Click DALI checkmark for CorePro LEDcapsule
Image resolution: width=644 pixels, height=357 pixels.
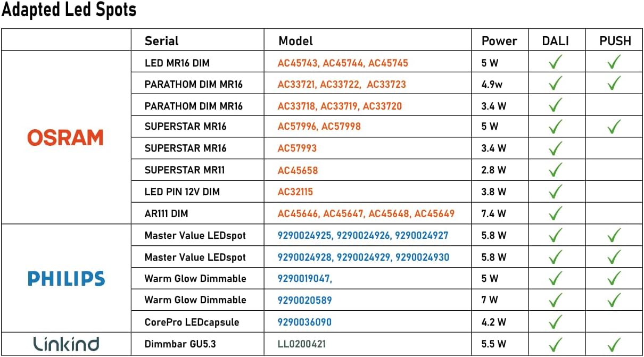pos(556,321)
